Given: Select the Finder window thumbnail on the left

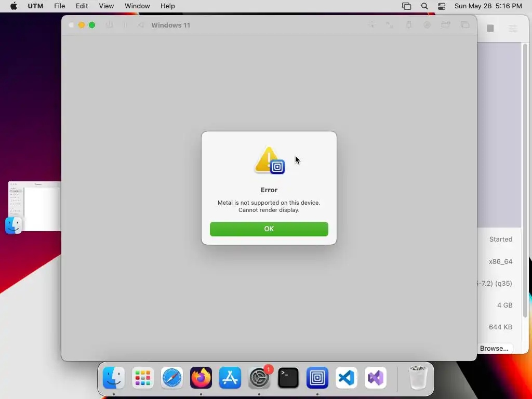Looking at the screenshot, I should pyautogui.click(x=35, y=206).
